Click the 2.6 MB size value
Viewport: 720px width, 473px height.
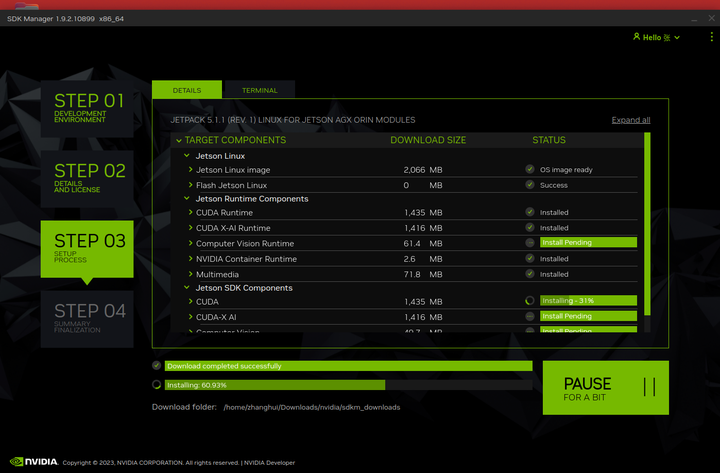[x=423, y=259]
